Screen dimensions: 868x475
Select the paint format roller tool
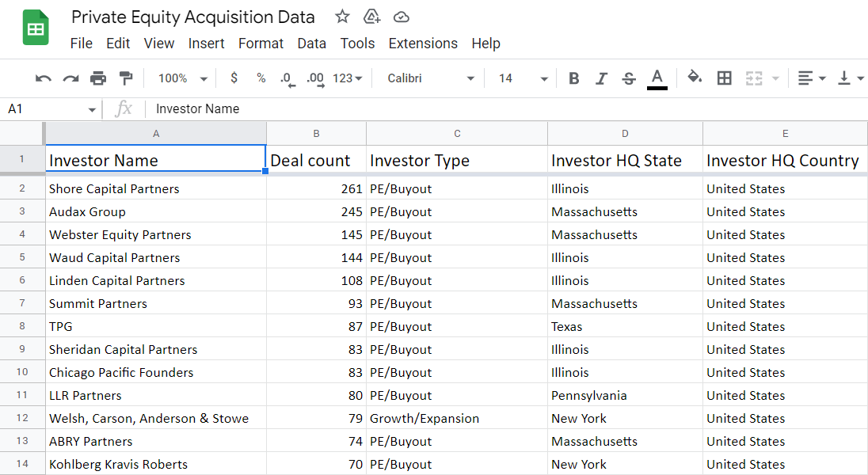click(126, 78)
